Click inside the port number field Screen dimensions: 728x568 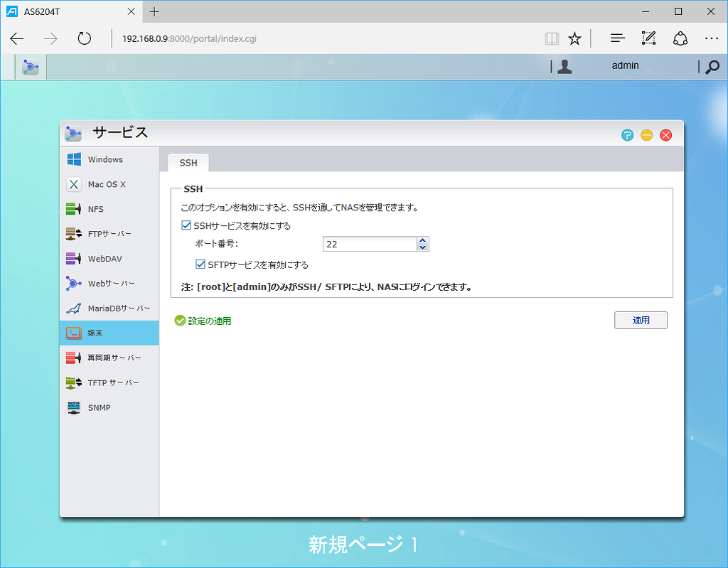click(370, 243)
